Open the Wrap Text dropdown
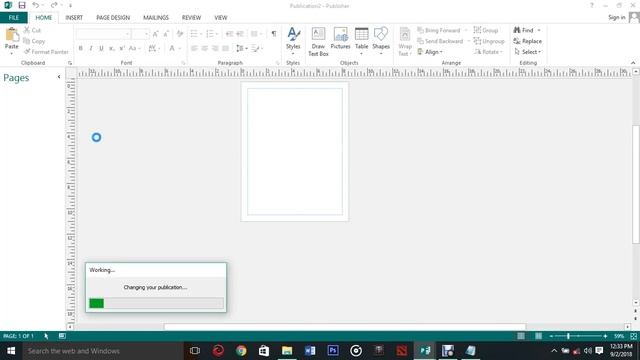 [405, 42]
